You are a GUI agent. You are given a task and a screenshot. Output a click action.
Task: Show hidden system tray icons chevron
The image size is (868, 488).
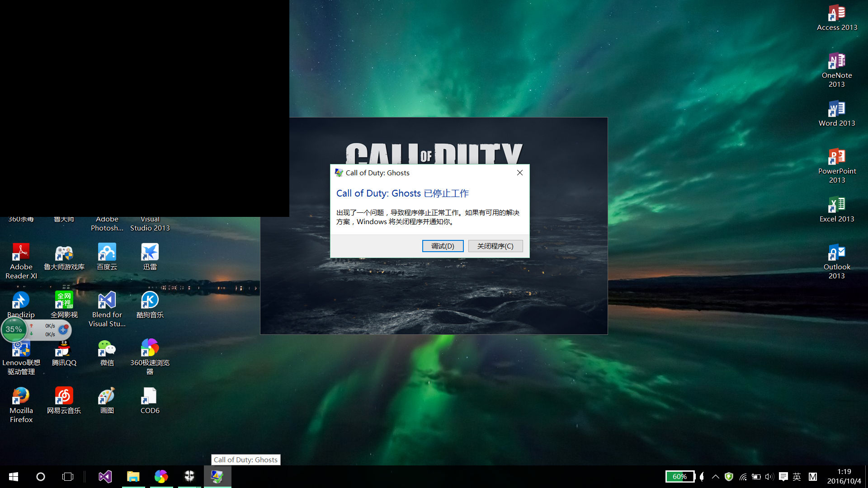[716, 477]
